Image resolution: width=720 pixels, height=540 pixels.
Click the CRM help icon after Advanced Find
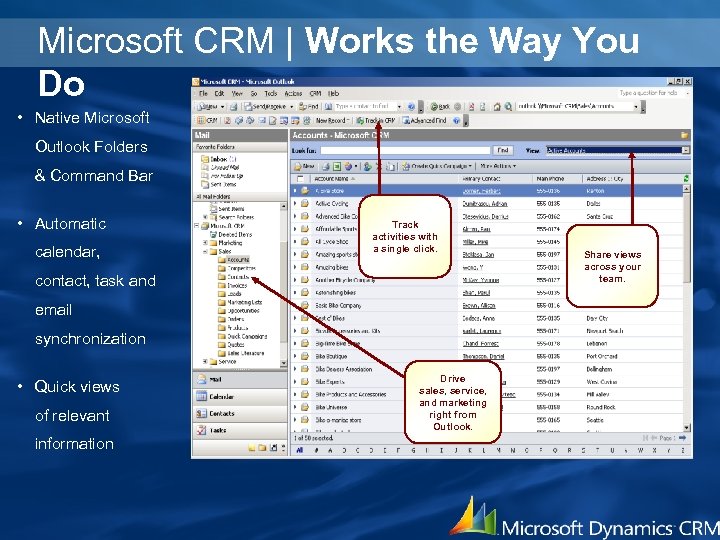(x=456, y=120)
